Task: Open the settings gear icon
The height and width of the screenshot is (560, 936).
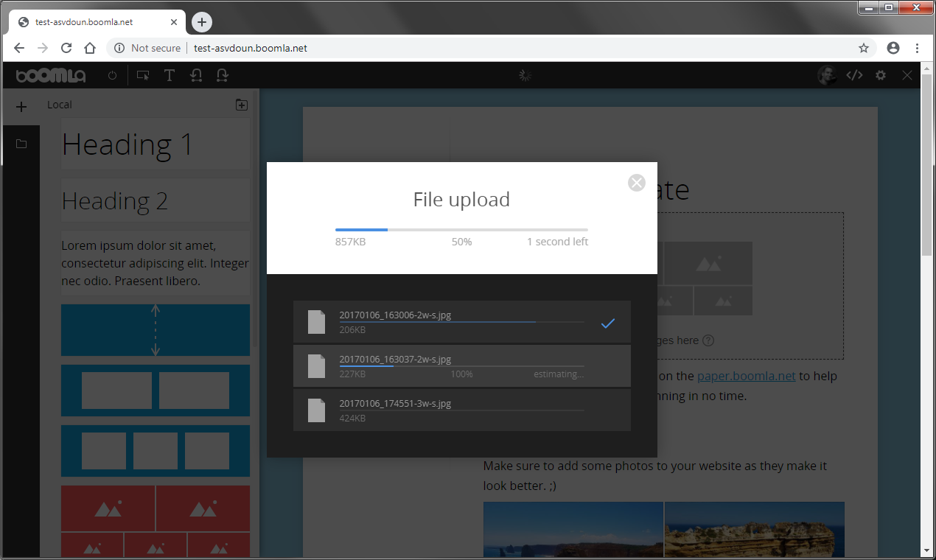Action: [x=881, y=75]
